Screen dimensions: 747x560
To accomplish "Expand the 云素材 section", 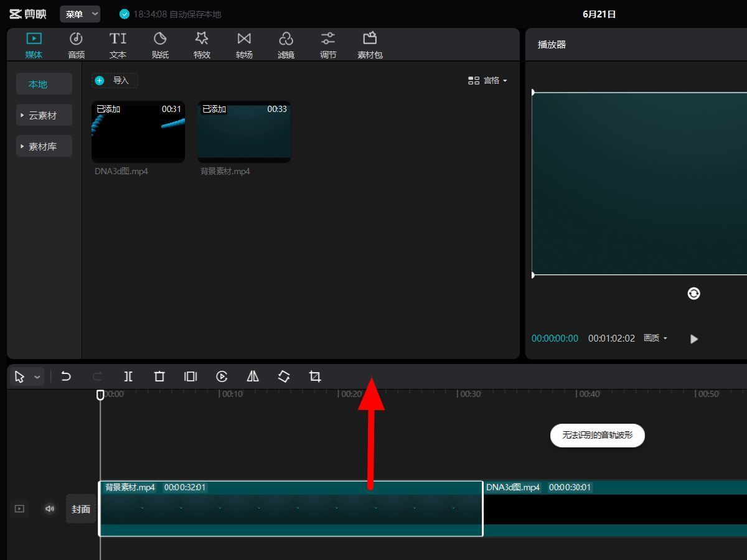I will point(44,115).
